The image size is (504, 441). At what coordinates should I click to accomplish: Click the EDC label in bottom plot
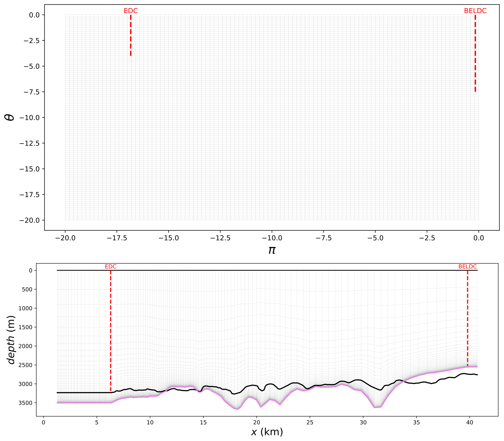point(111,266)
